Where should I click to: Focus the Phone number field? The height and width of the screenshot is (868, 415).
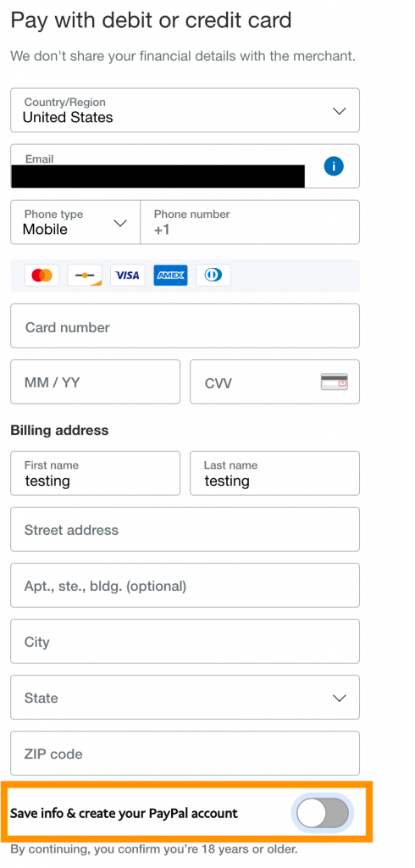(250, 222)
